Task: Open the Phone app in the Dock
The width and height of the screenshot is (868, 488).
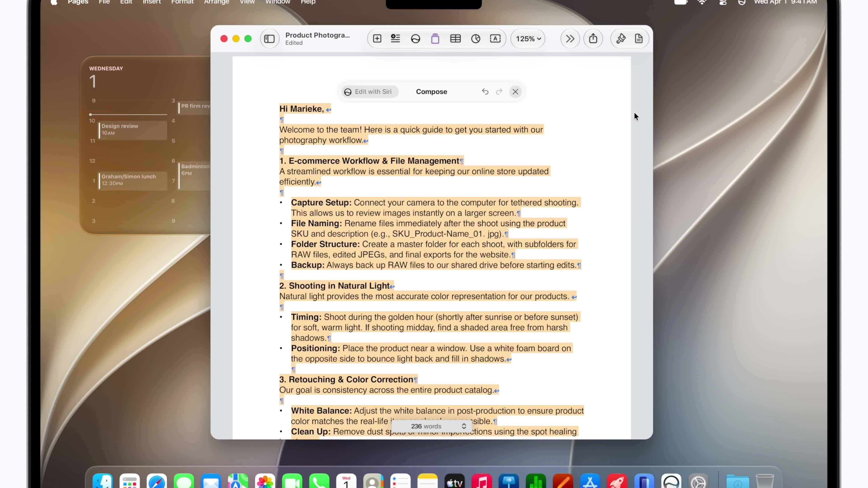Action: coord(319,481)
